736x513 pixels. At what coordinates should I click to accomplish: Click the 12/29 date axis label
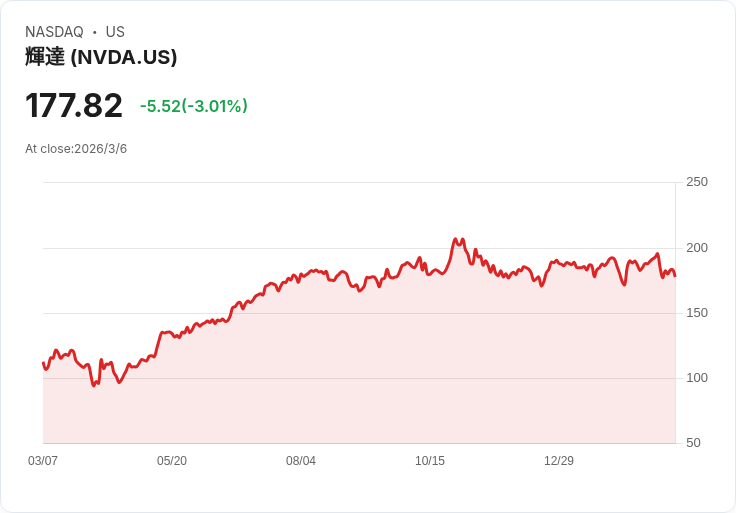(x=559, y=461)
